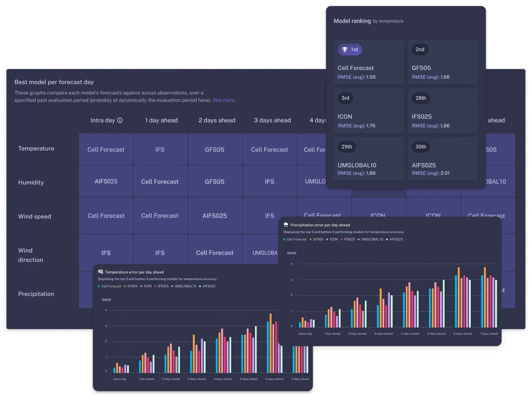Click the Intra day column header
This screenshot has width=532, height=396.
coord(103,120)
